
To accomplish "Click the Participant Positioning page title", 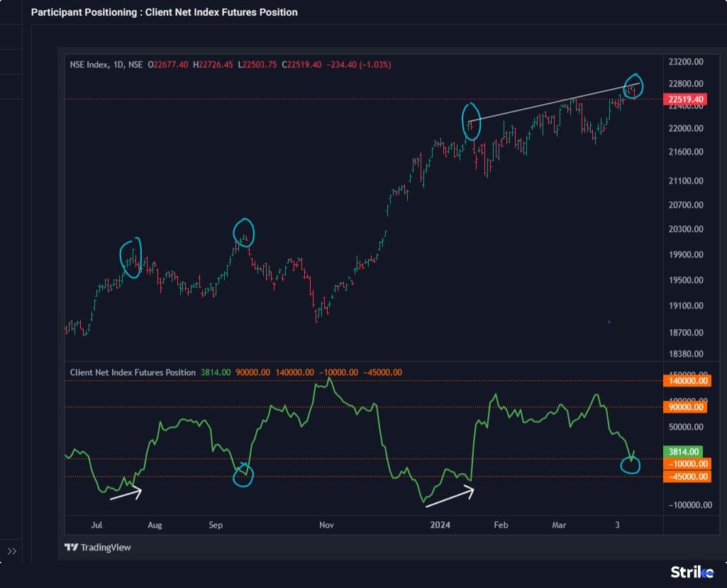I will [164, 12].
